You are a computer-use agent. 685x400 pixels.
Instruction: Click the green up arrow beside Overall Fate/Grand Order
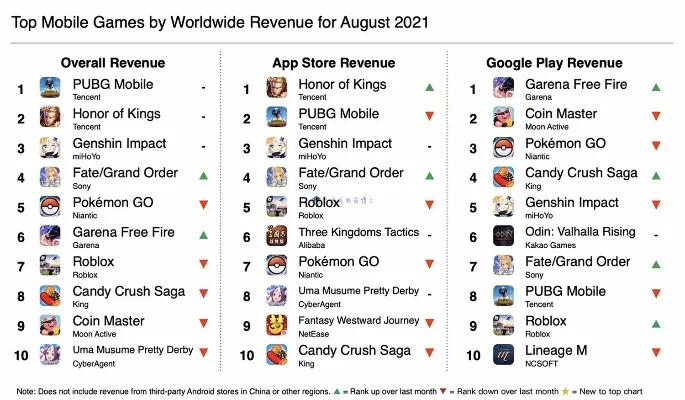click(203, 177)
